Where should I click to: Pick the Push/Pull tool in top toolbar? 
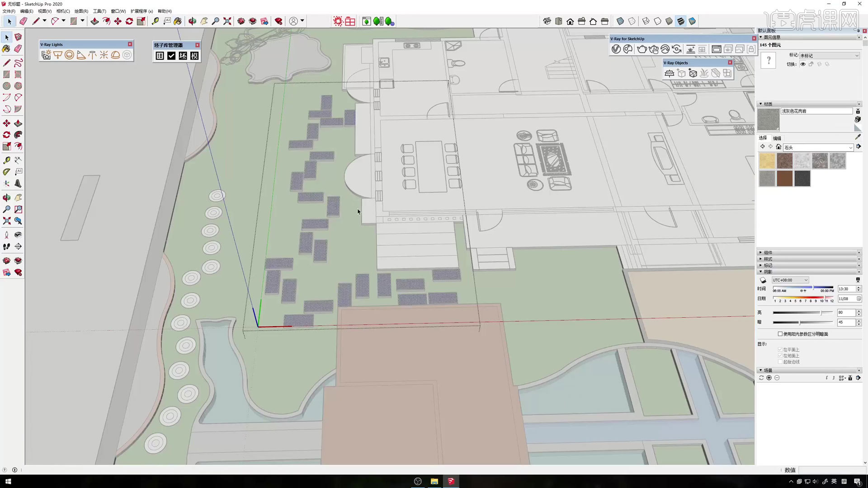pos(94,21)
